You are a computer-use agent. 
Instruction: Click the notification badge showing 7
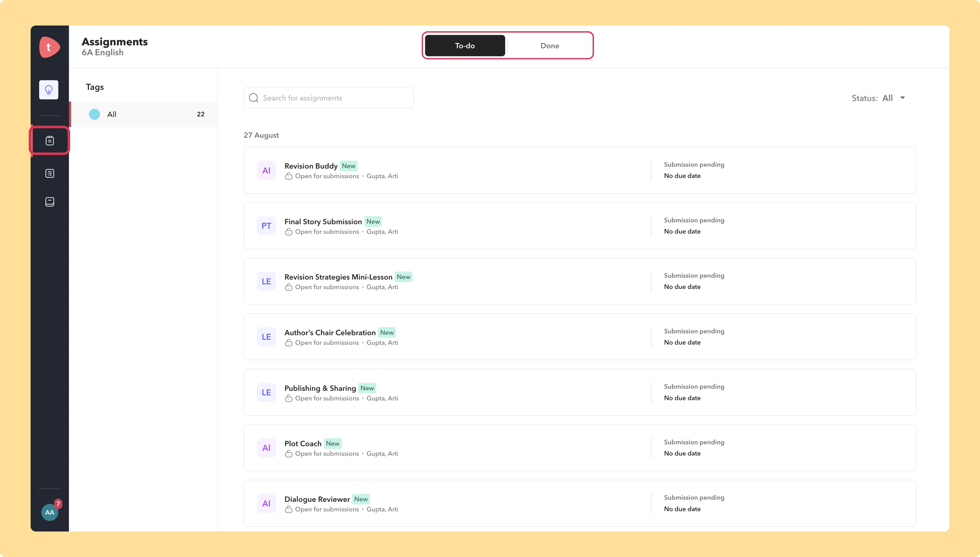click(58, 504)
